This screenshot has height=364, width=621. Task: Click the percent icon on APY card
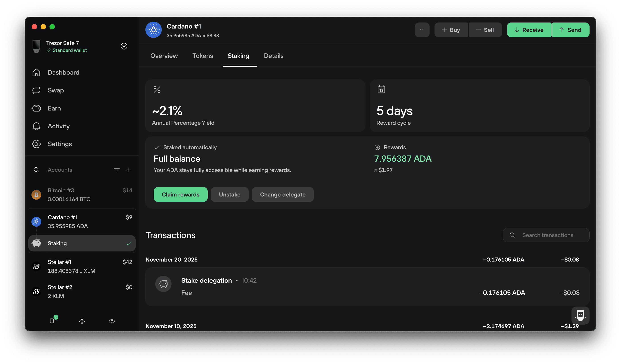157,90
